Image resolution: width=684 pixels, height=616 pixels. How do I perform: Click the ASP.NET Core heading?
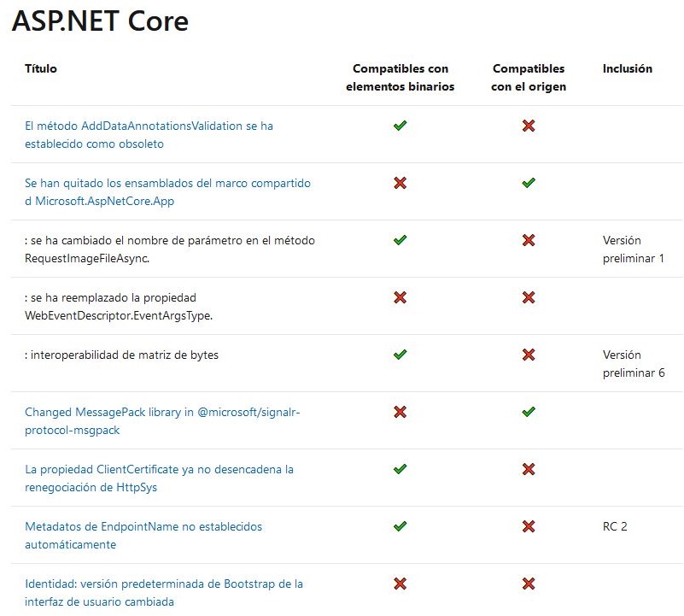(x=100, y=21)
